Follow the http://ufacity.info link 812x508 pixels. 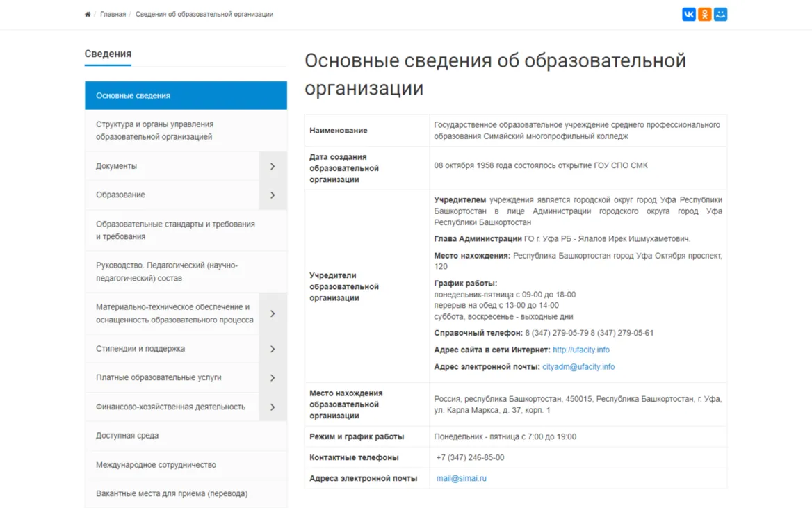tap(581, 350)
